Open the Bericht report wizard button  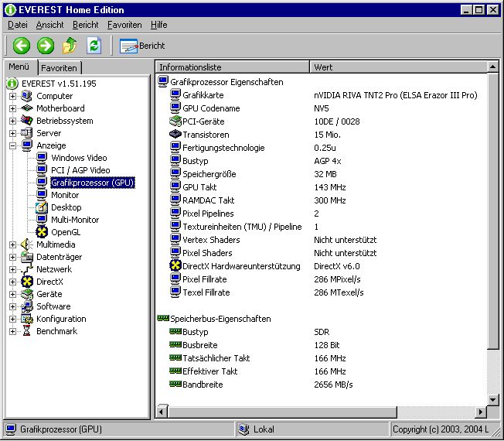pos(142,46)
